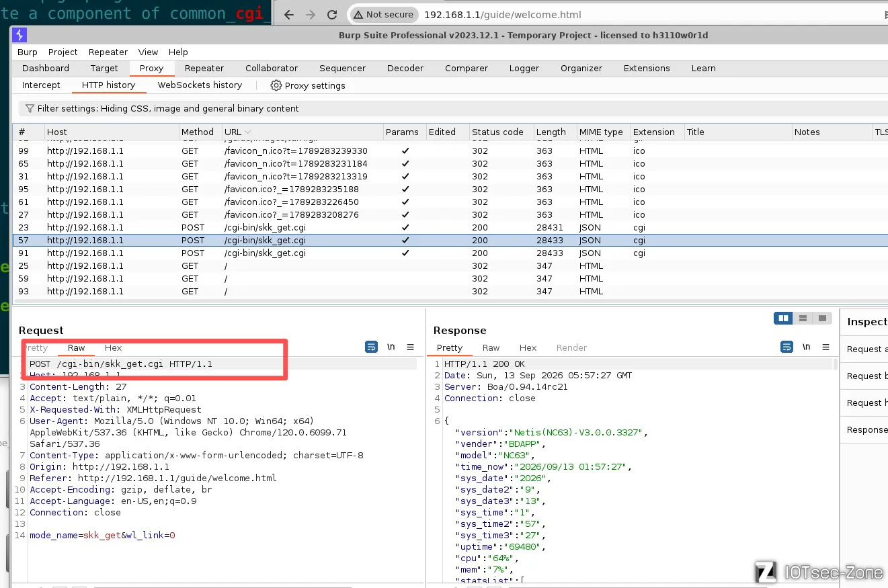Open the Sequencer tab
888x588 pixels.
(x=343, y=68)
